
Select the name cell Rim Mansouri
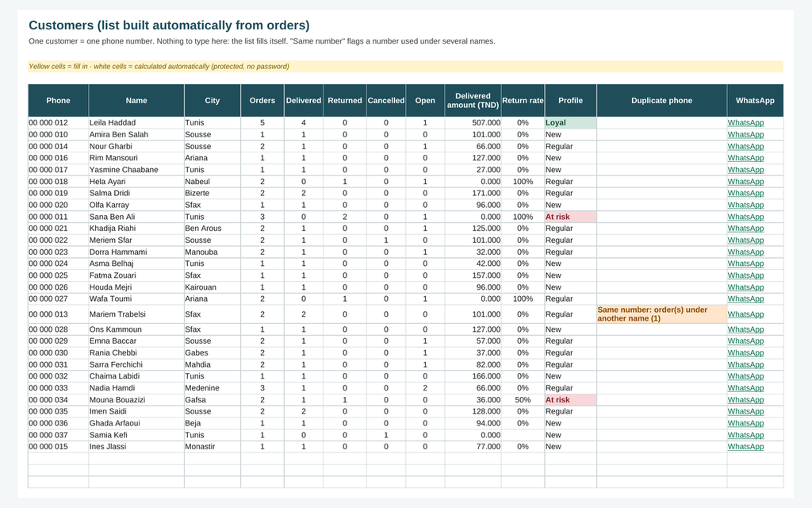tap(136, 158)
